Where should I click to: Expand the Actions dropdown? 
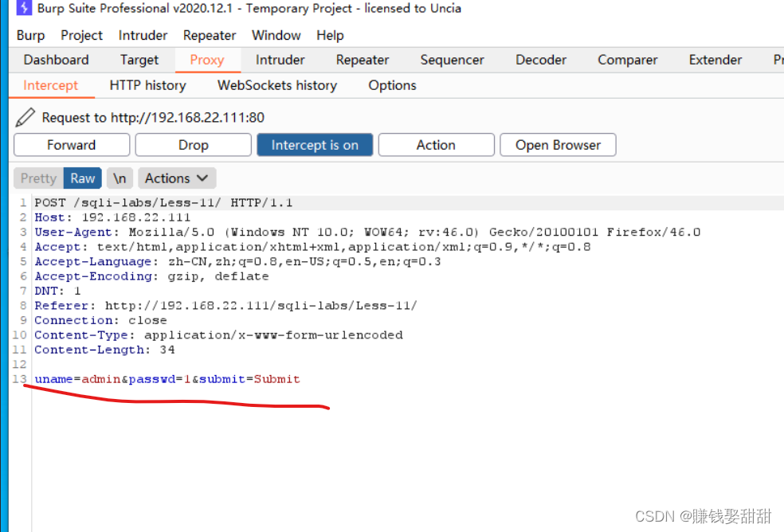(x=177, y=178)
